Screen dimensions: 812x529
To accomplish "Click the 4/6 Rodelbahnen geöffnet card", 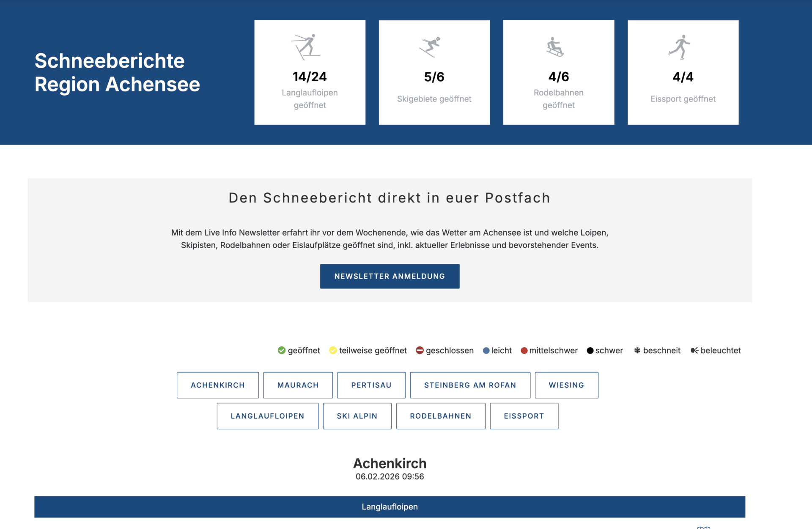I will click(558, 72).
